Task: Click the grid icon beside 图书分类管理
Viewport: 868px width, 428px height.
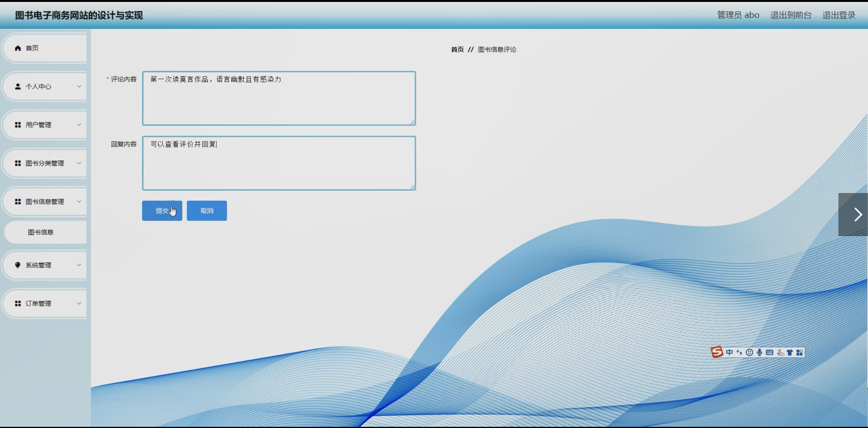Action: tap(18, 163)
